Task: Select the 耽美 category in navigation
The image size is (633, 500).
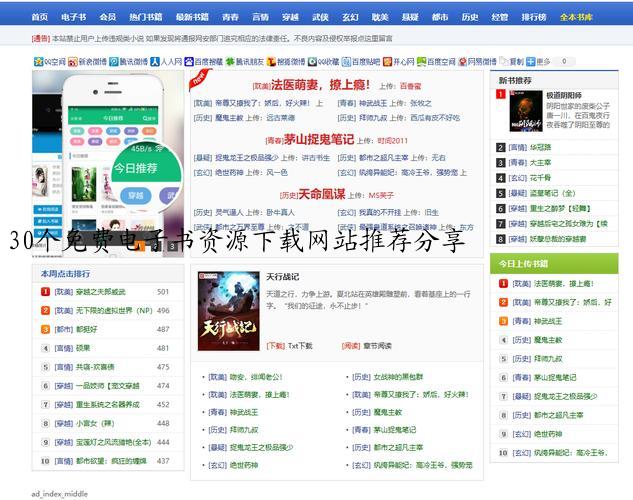Action: pyautogui.click(x=380, y=17)
